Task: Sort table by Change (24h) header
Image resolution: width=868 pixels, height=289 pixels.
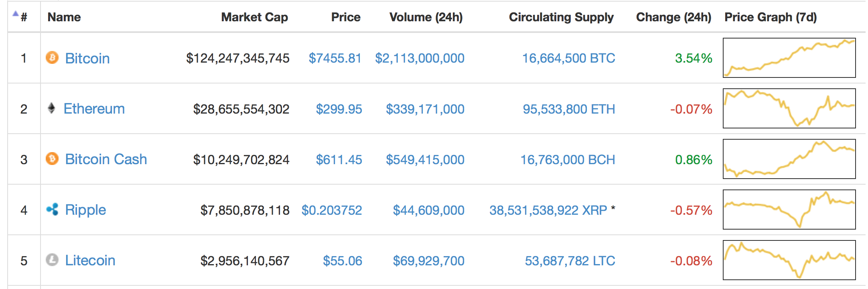Action: (673, 17)
